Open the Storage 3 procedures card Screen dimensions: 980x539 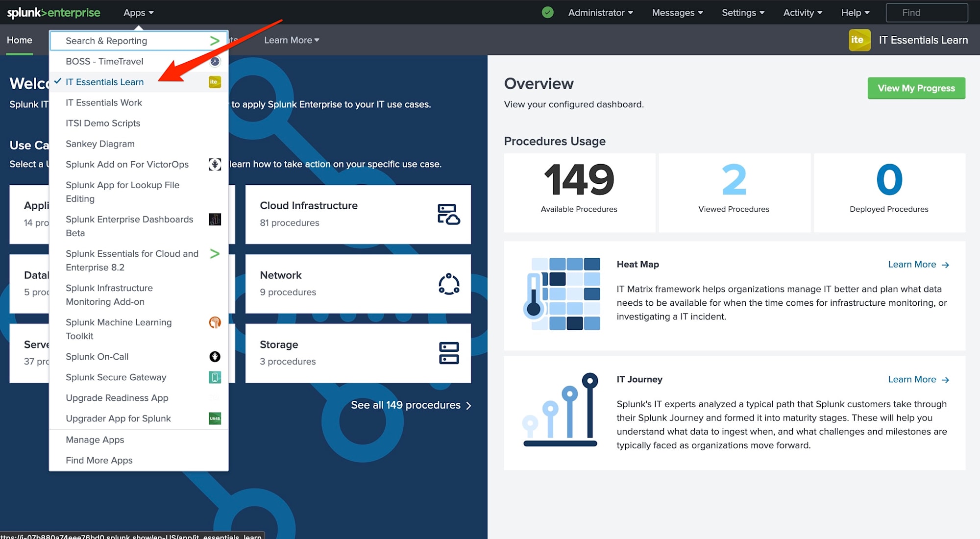(358, 353)
